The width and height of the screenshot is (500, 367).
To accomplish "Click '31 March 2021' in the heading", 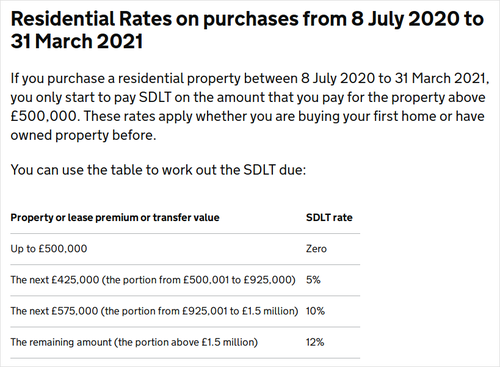I will point(77,41).
